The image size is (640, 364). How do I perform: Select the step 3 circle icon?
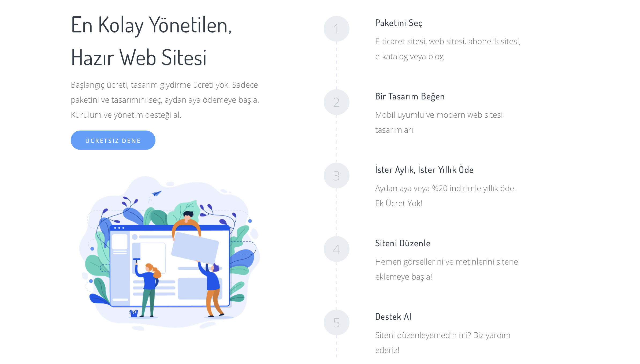pyautogui.click(x=336, y=176)
